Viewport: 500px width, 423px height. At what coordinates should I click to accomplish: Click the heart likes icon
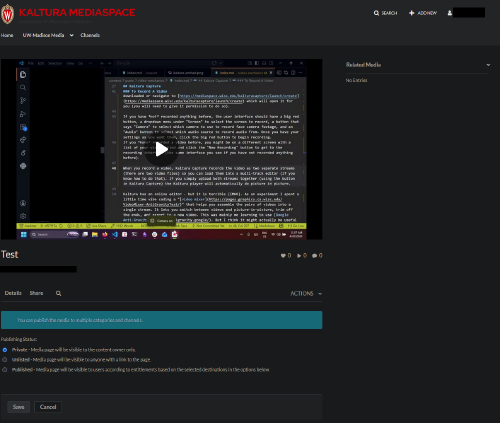(283, 256)
